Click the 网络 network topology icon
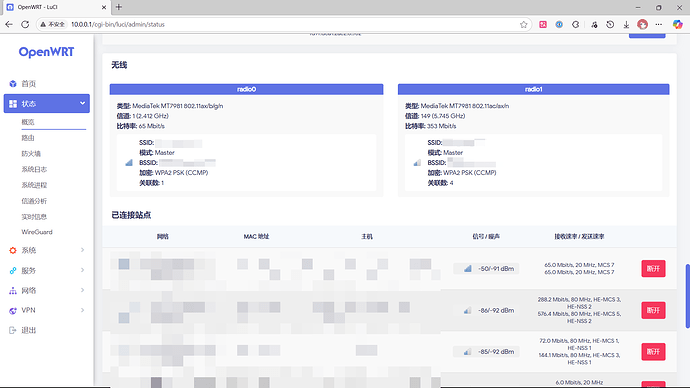 (13, 290)
